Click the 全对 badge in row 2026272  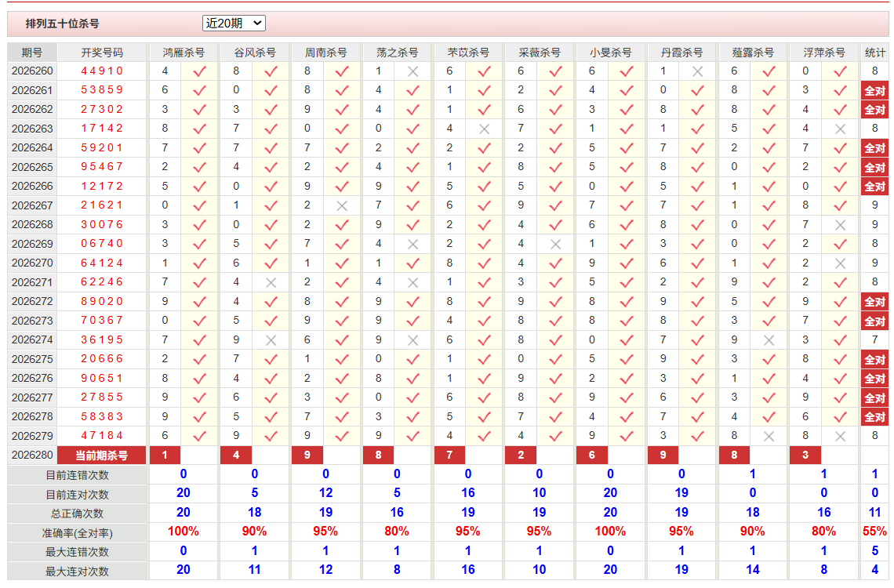pyautogui.click(x=874, y=302)
